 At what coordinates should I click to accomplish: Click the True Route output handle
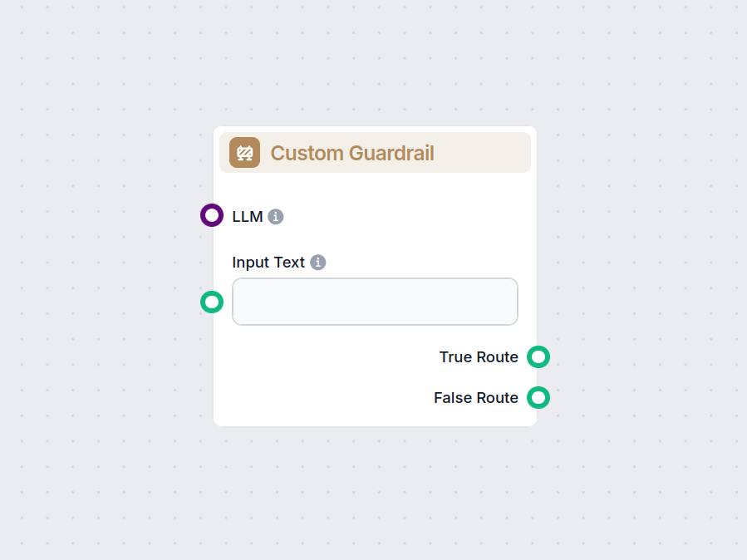click(538, 357)
